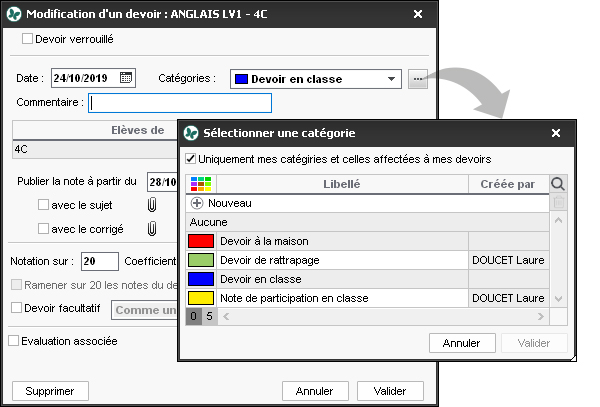This screenshot has width=600, height=407.
Task: Select 'Note de participation en classe' category
Action: pyautogui.click(x=367, y=298)
